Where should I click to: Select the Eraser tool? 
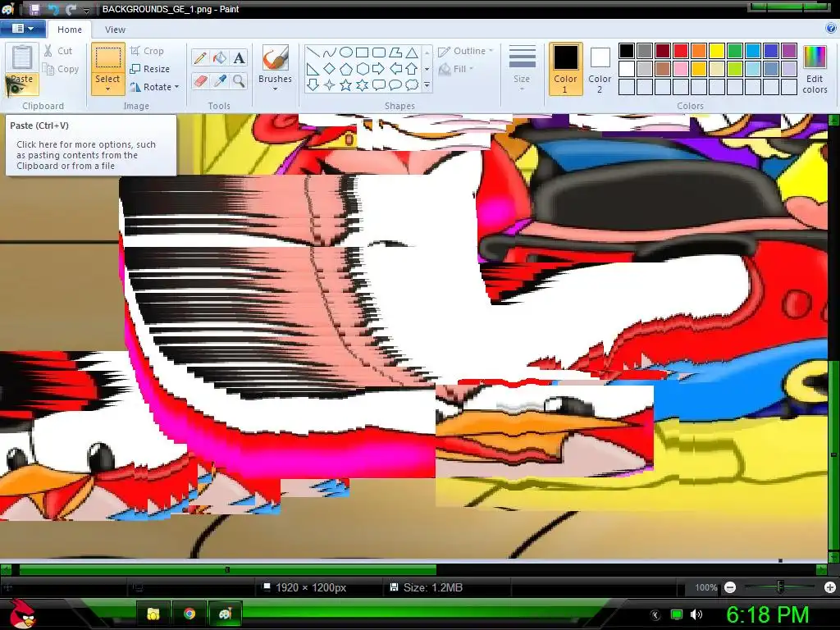point(200,81)
